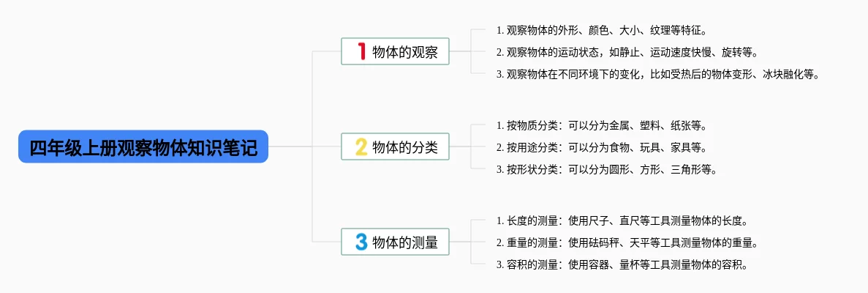
Task: Click the branch line right of 物体的观察 node
Action: point(461,51)
